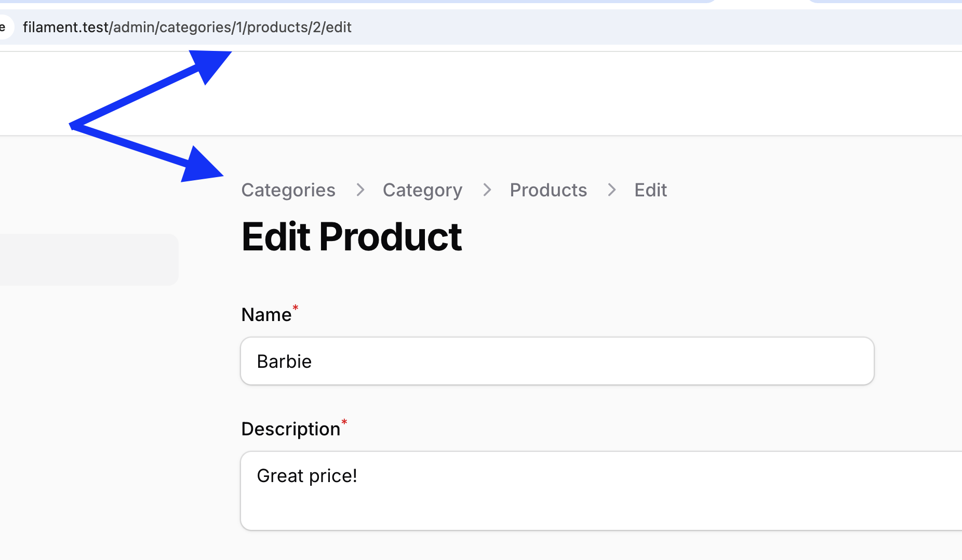Click the Edit Product page heading
The height and width of the screenshot is (560, 962).
tap(352, 237)
